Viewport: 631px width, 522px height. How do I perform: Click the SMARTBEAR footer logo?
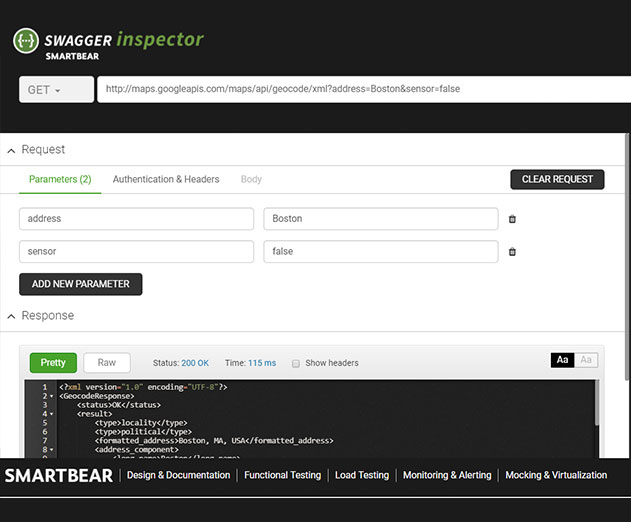click(x=59, y=476)
